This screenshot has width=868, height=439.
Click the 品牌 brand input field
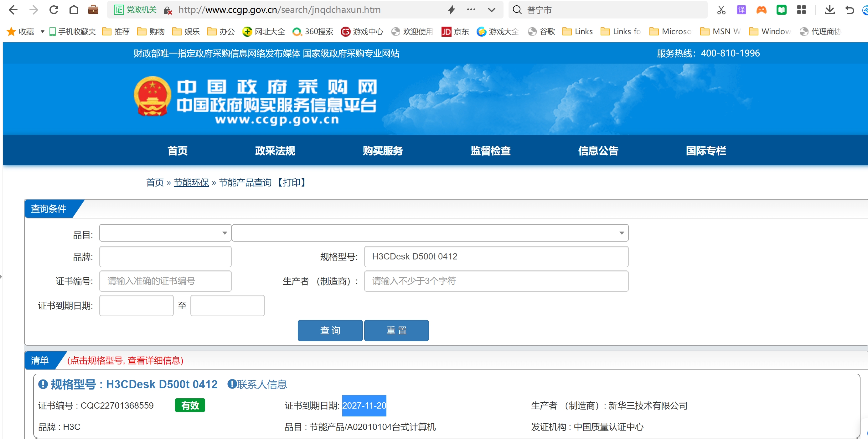pyautogui.click(x=165, y=257)
